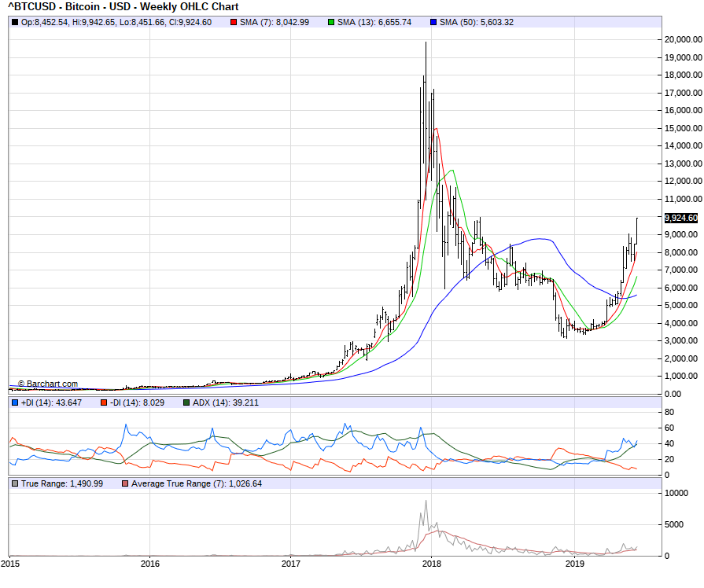Click the 60 label on the ADX axis
Screen dimensions: 704x588
coord(669,428)
